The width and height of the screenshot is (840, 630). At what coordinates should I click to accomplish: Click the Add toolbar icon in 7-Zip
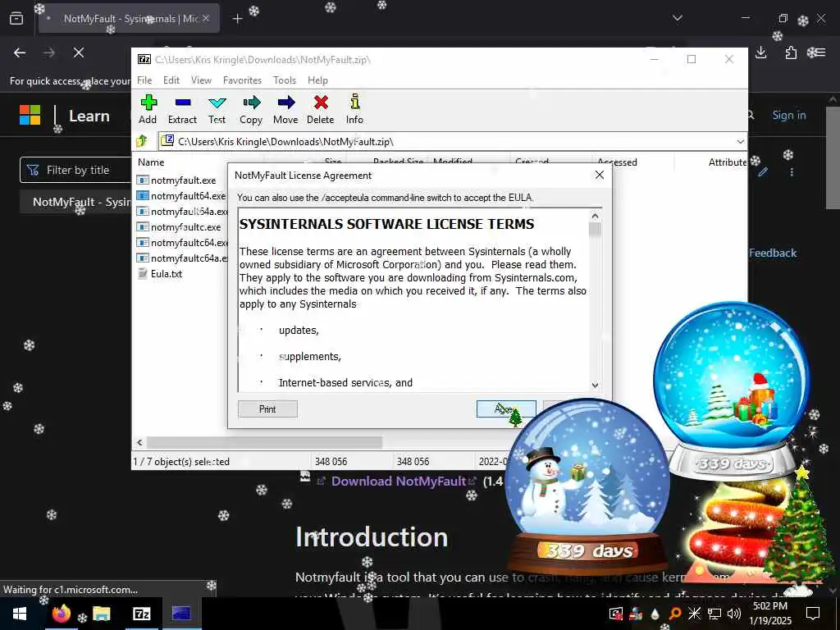148,109
